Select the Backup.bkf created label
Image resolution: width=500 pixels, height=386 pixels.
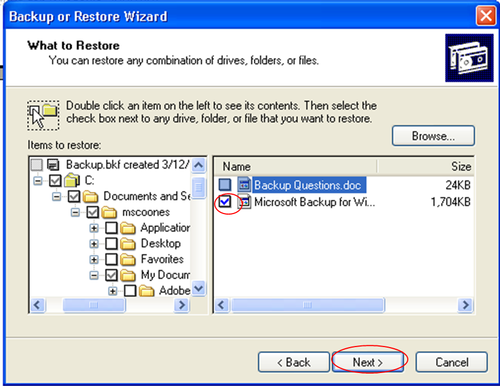point(128,165)
